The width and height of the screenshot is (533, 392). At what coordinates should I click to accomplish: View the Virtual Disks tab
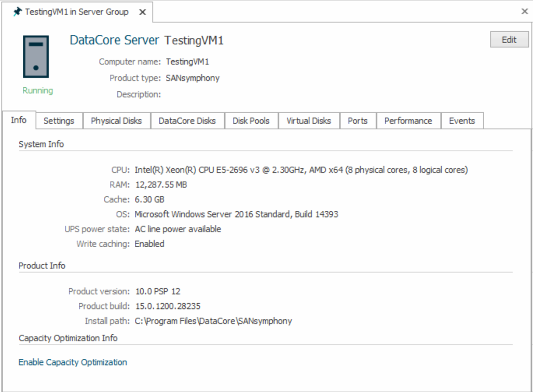click(308, 121)
